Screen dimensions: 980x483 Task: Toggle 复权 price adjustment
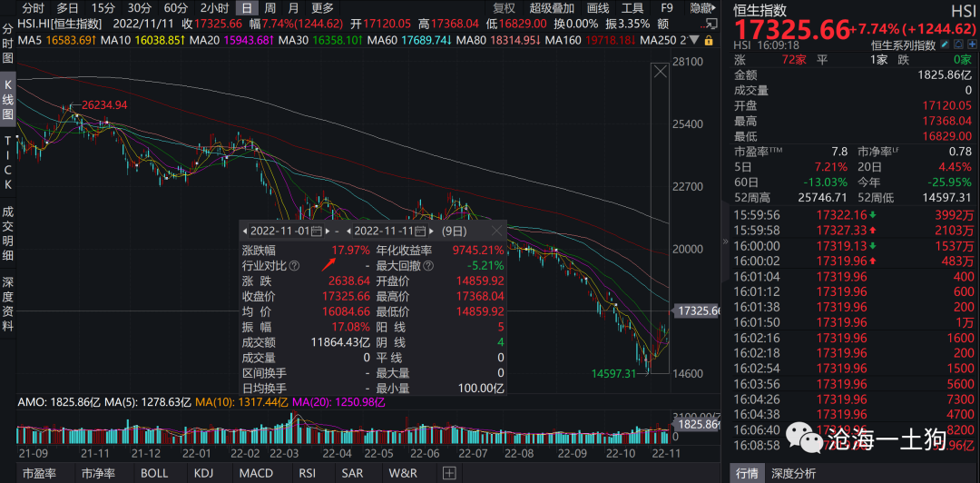click(x=504, y=8)
